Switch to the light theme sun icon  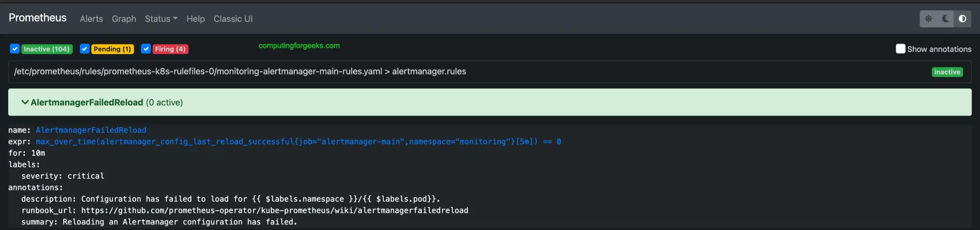tap(928, 19)
